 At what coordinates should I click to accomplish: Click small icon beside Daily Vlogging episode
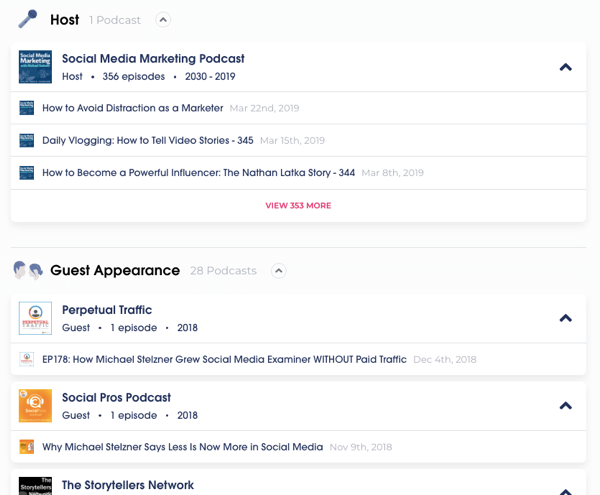coord(27,141)
